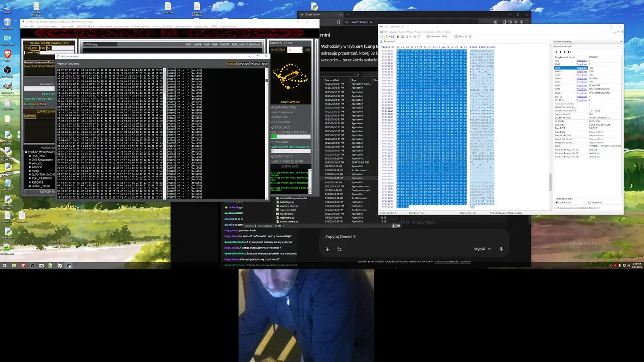
Task: Toggle the ACKTRIX checkbox
Action: pos(272,50)
